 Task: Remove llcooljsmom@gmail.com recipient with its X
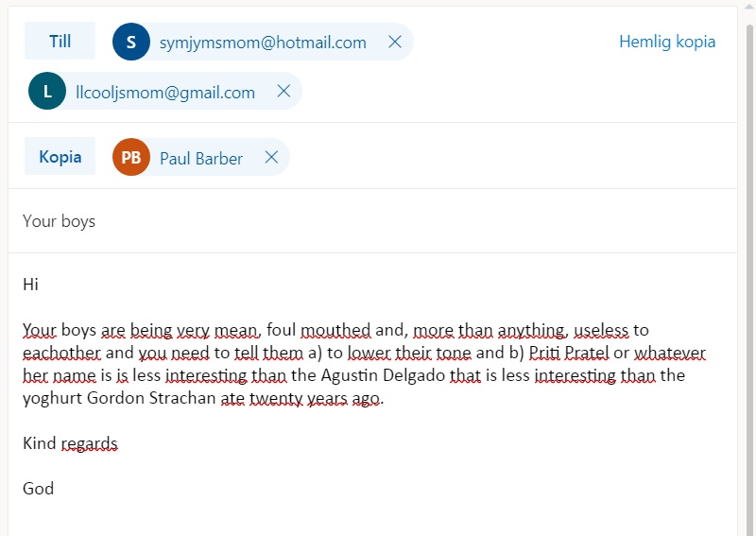(284, 91)
